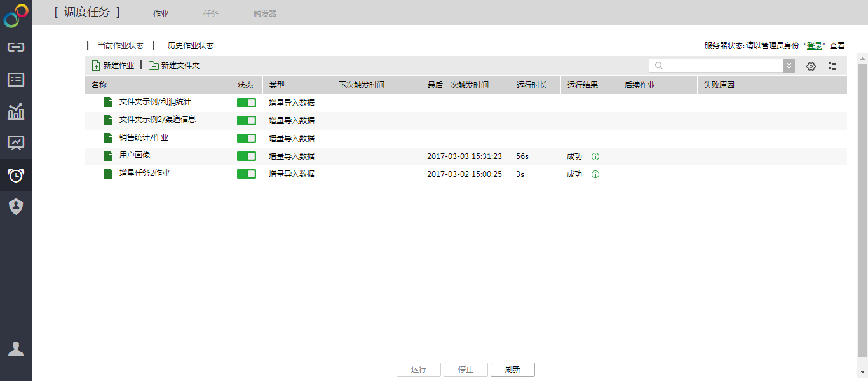Open the data list sidebar icon

pos(16,80)
